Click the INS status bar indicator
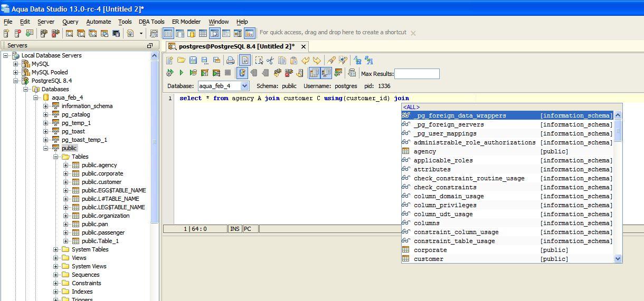Screen dimensions: 644x301 234,229
